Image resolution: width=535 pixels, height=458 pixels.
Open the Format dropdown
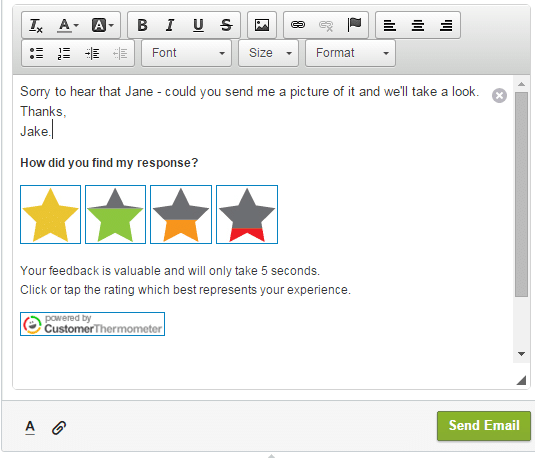coord(350,53)
